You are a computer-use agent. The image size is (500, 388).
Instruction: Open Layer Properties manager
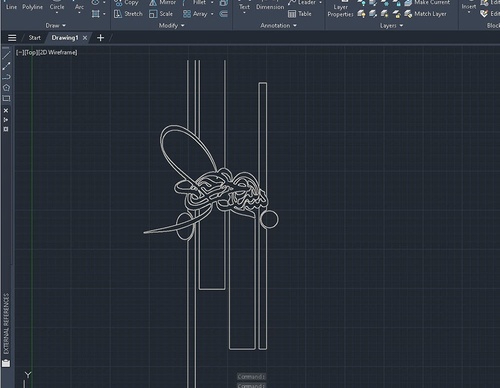[x=340, y=10]
